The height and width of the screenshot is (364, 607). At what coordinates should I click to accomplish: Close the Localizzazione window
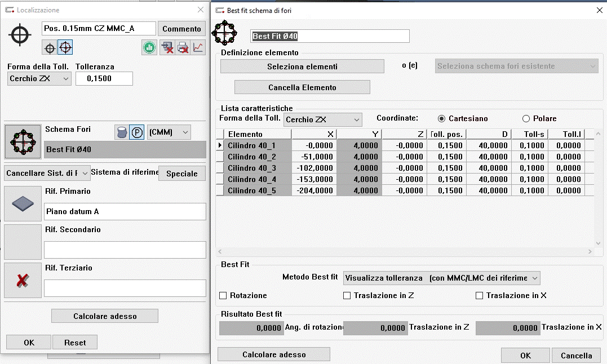click(x=201, y=10)
